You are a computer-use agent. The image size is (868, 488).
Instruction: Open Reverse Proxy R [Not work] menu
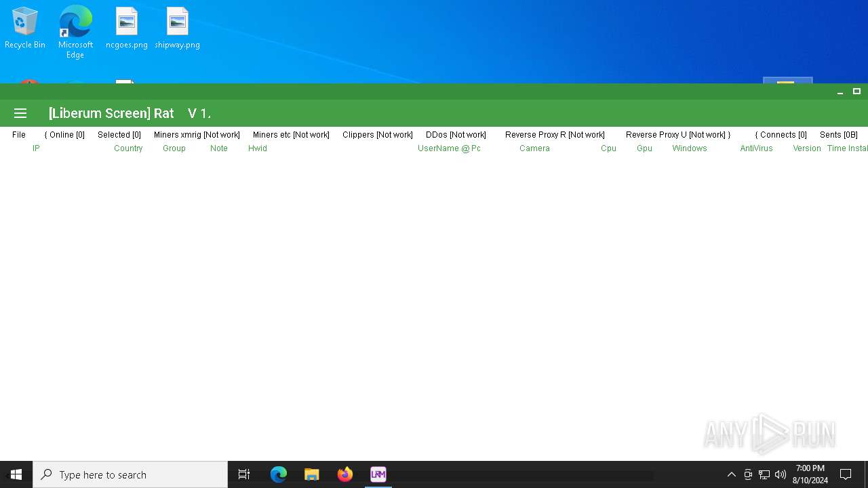(x=555, y=135)
